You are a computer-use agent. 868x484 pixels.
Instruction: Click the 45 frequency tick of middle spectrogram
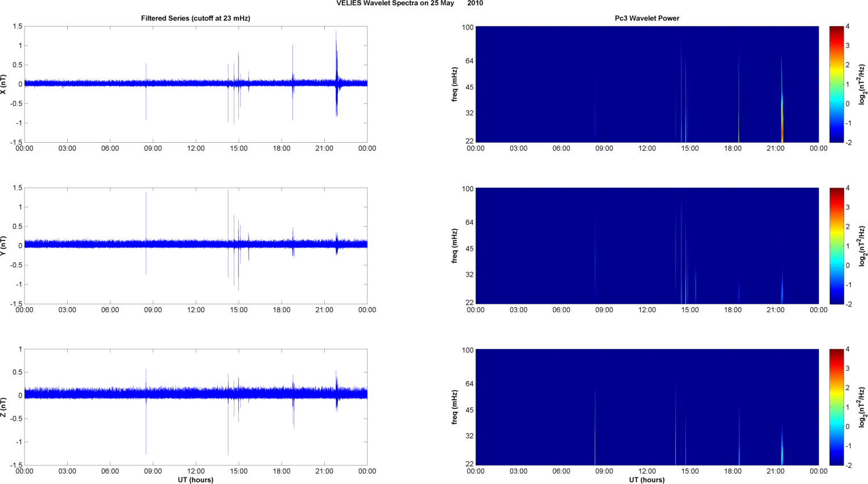[x=469, y=249]
